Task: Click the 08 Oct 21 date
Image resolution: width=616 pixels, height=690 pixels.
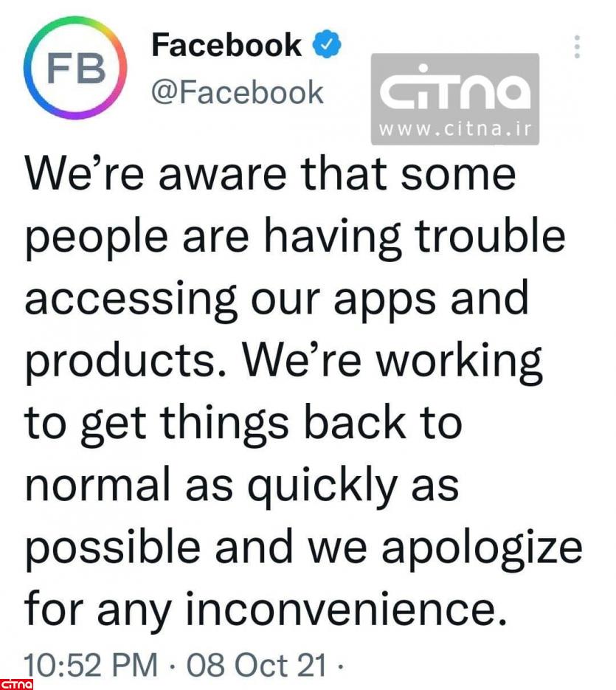Action: point(256,665)
